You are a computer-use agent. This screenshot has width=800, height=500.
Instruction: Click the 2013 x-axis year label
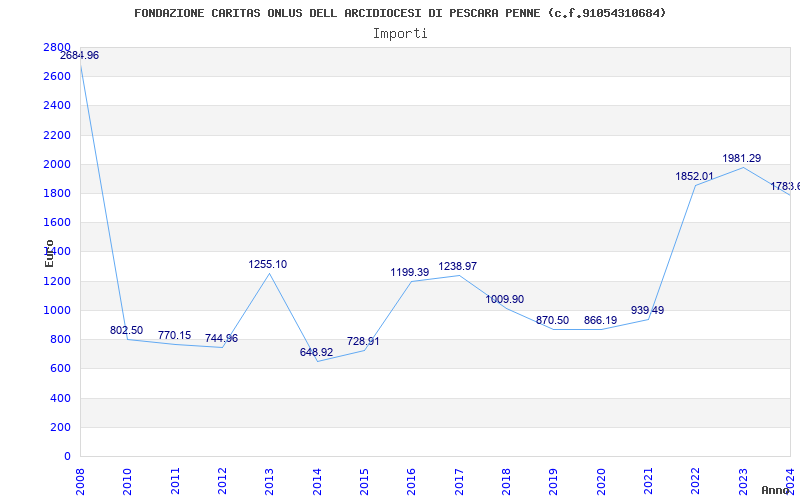(269, 482)
